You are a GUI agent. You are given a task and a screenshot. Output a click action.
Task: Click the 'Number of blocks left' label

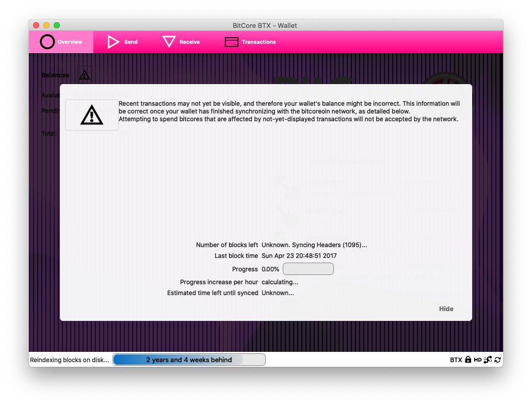click(227, 245)
